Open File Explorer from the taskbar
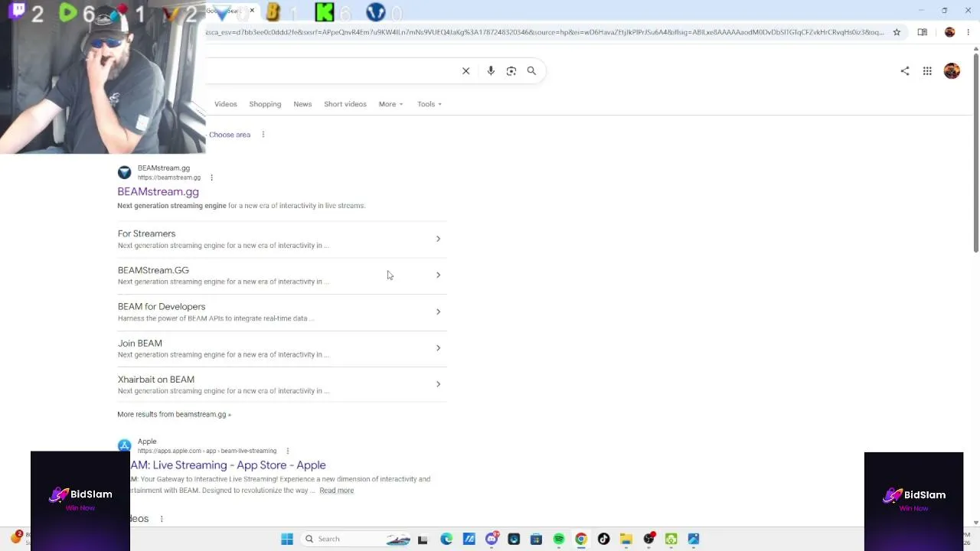The width and height of the screenshot is (980, 551). 626,539
